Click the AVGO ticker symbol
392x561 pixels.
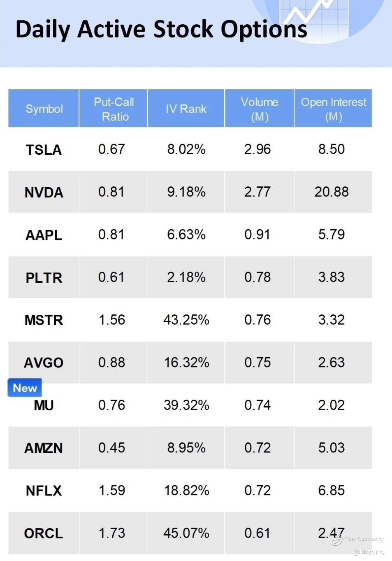(x=44, y=363)
